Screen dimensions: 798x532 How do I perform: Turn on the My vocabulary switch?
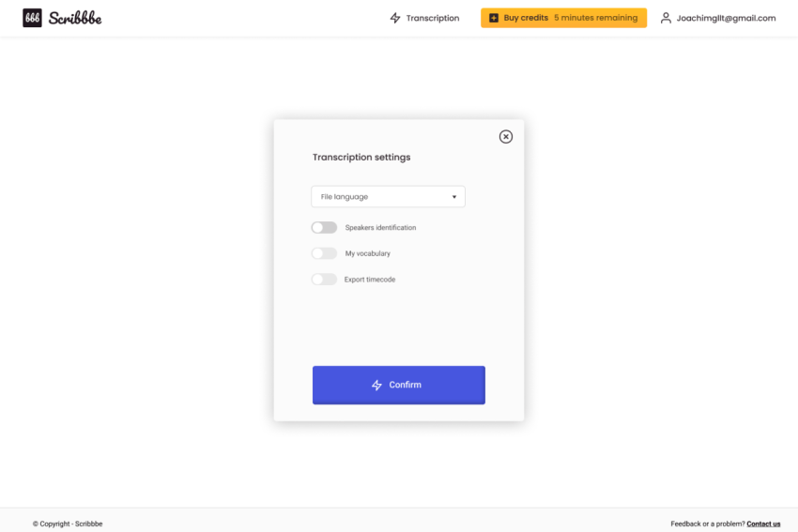[x=324, y=253]
